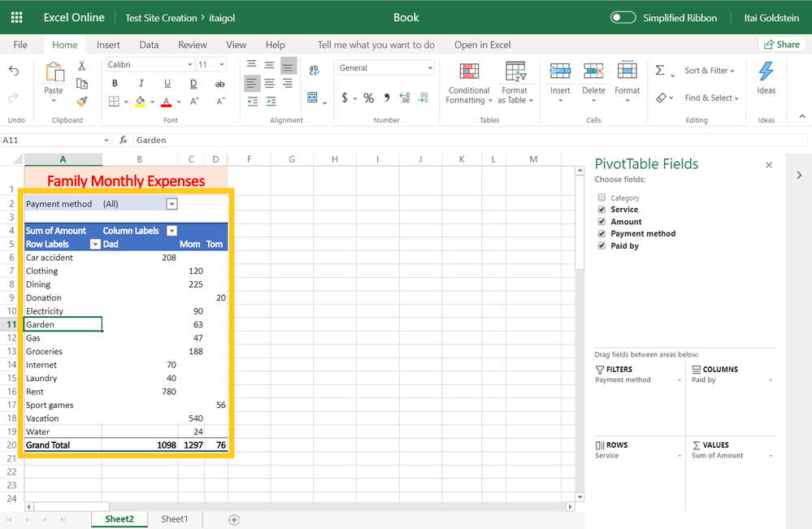The height and width of the screenshot is (529, 812).
Task: Open the Sheet1 worksheet tab
Action: pyautogui.click(x=175, y=519)
